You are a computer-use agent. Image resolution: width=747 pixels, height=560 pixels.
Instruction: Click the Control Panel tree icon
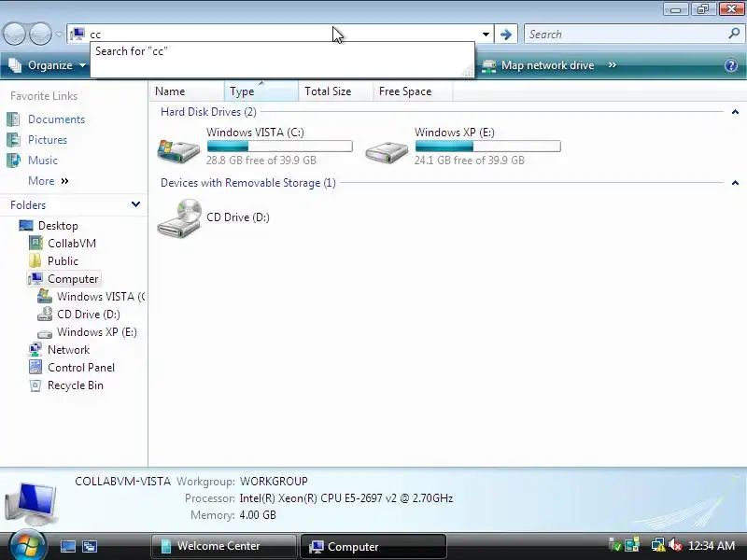pos(35,367)
